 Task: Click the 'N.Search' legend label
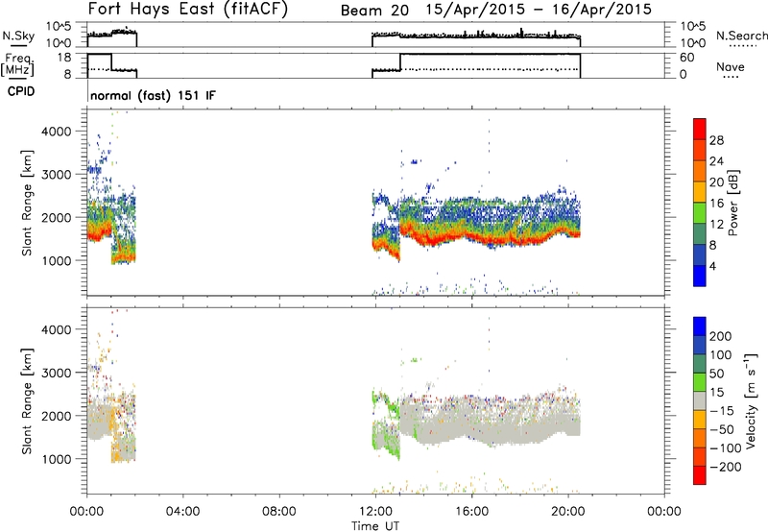tap(741, 36)
